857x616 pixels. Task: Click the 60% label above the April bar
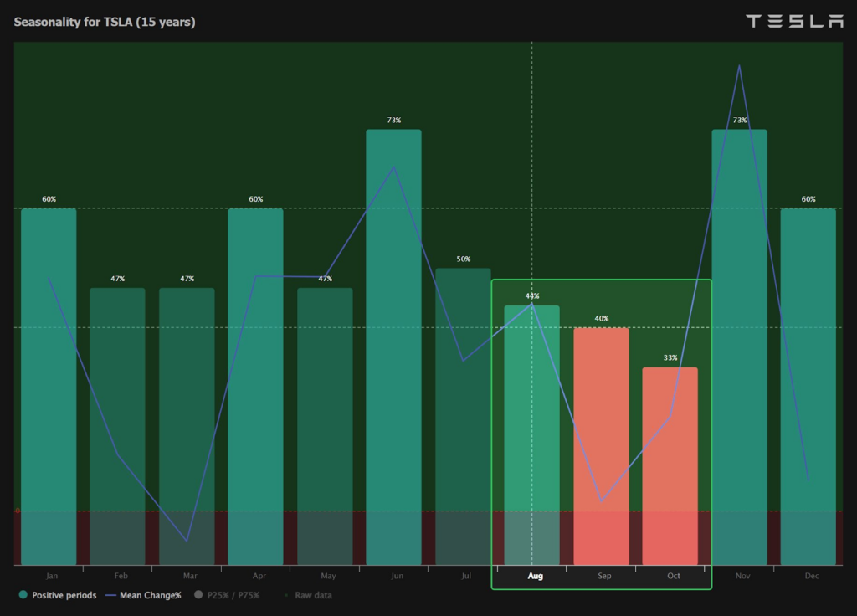coord(255,199)
